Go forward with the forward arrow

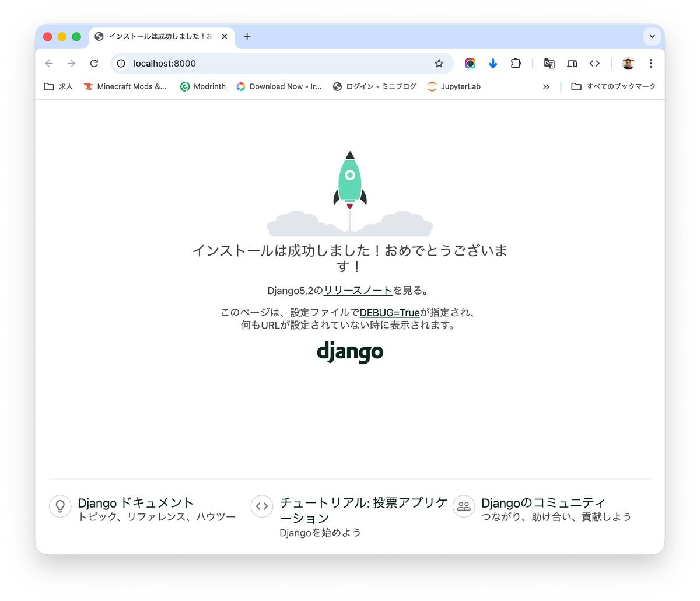pyautogui.click(x=71, y=63)
